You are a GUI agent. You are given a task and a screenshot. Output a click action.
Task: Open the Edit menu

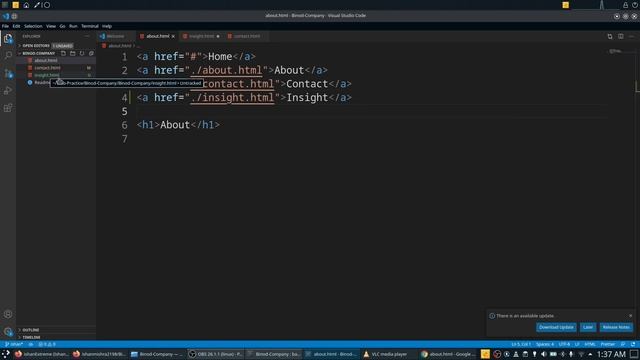click(x=16, y=26)
